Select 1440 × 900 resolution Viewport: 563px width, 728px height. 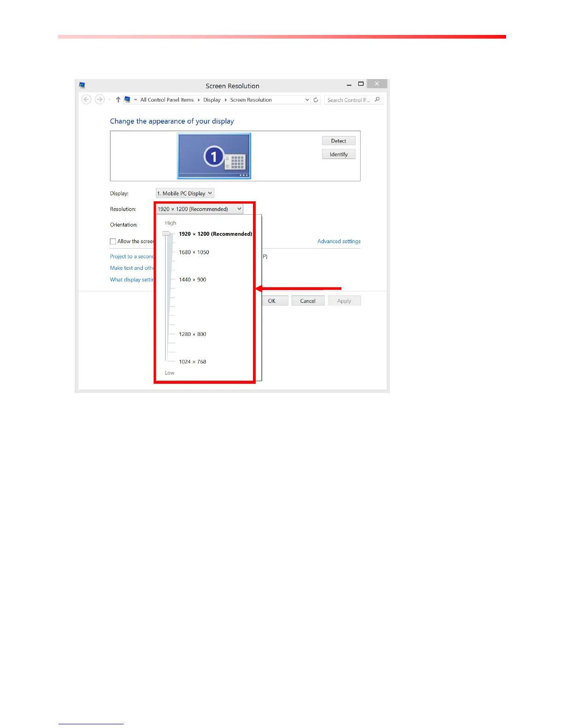click(x=193, y=279)
